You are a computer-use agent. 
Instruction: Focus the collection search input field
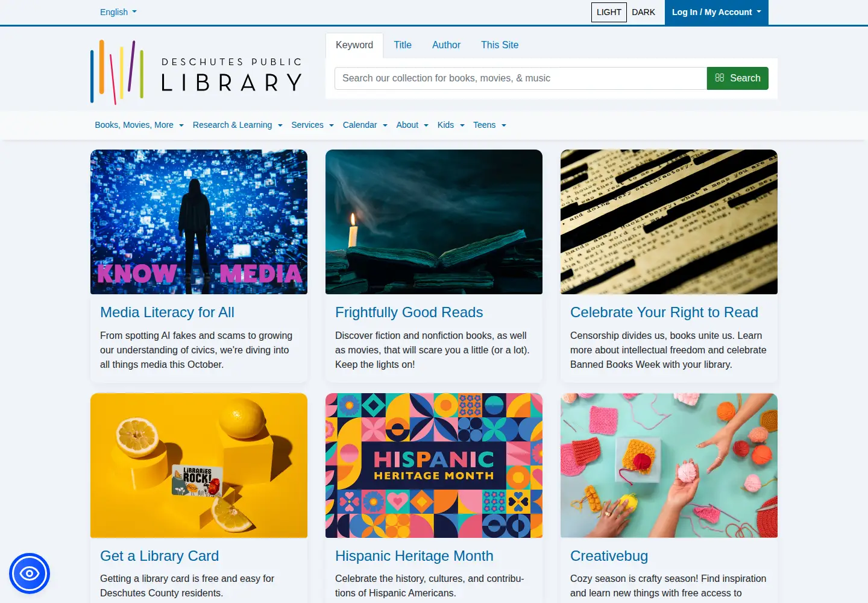[521, 78]
